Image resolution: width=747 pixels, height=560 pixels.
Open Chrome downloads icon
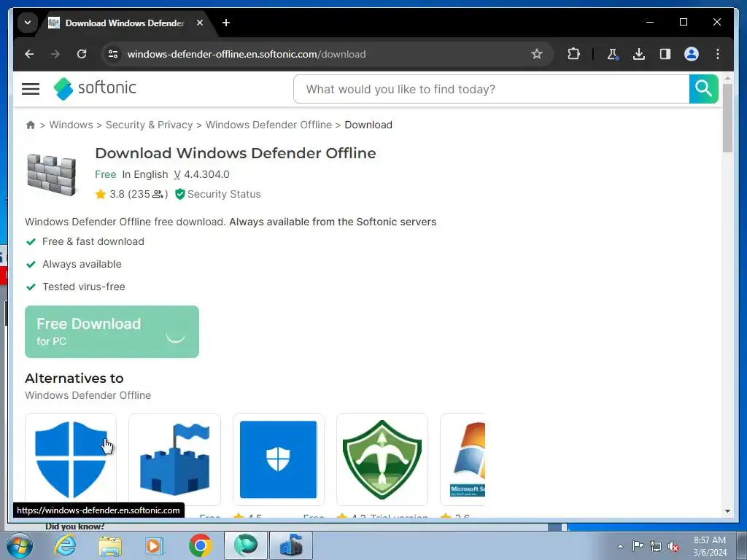[x=639, y=54]
